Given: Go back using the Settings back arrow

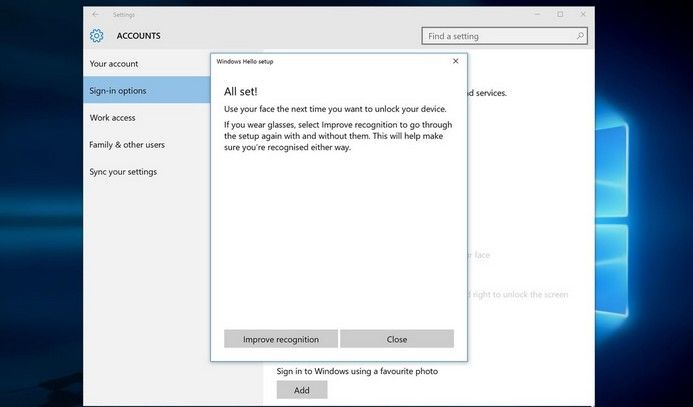Looking at the screenshot, I should click(95, 15).
